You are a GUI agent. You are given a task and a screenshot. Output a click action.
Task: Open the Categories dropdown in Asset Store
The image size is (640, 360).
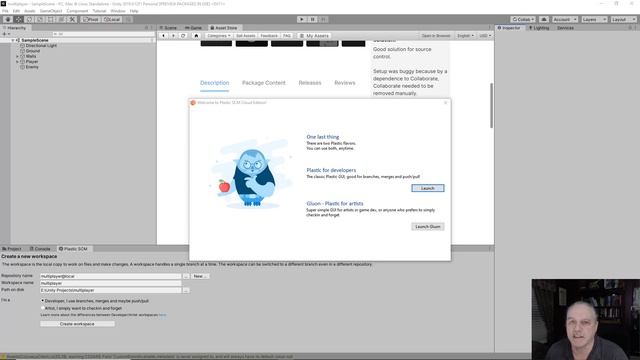(218, 36)
